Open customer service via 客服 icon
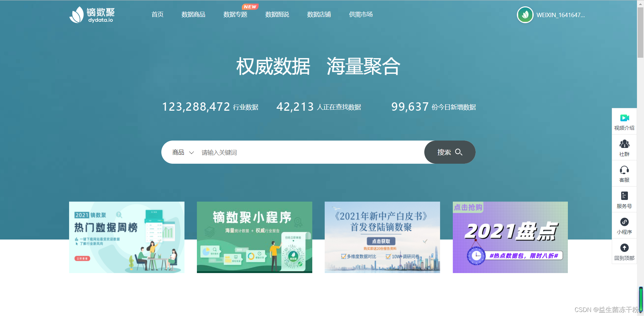644x316 pixels. pos(624,173)
